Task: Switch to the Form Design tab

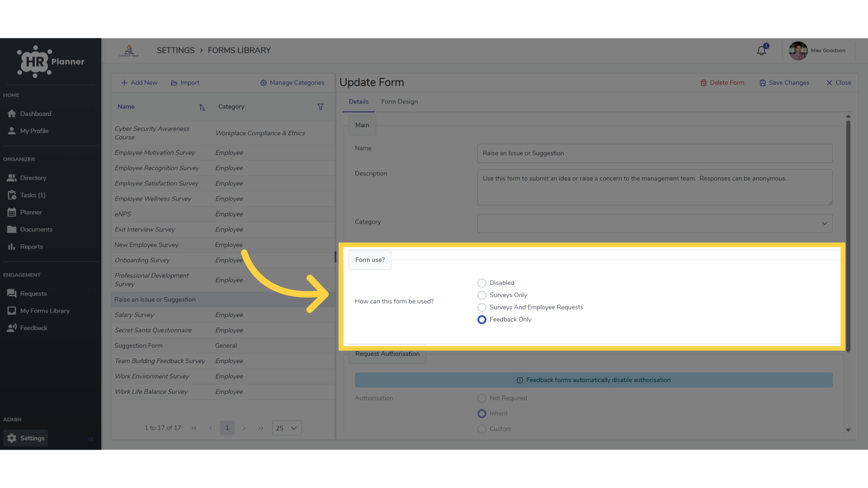Action: pos(399,102)
